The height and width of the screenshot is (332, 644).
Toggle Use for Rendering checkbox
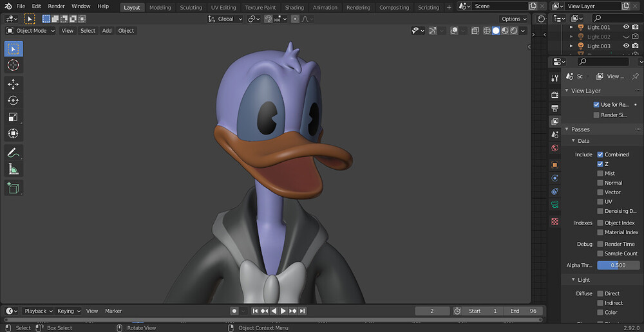596,105
